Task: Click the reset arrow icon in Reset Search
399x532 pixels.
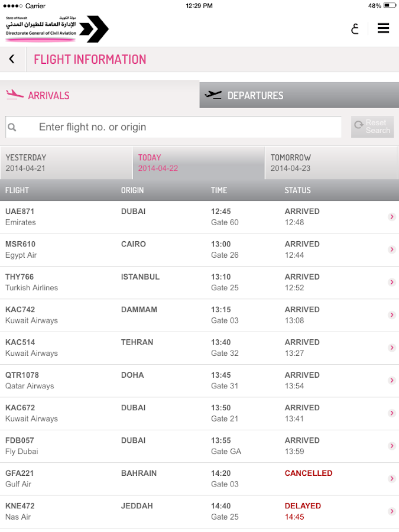Action: [358, 124]
